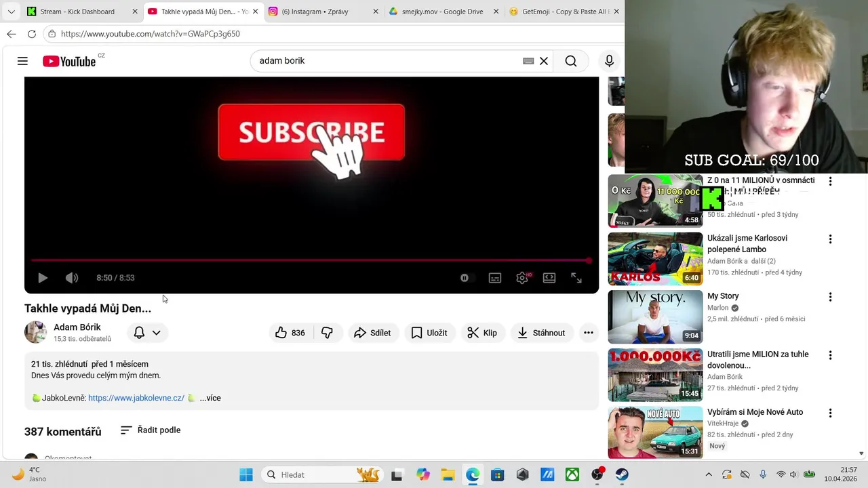868x488 pixels.
Task: Close the Kick Dashboard tab
Action: click(134, 12)
